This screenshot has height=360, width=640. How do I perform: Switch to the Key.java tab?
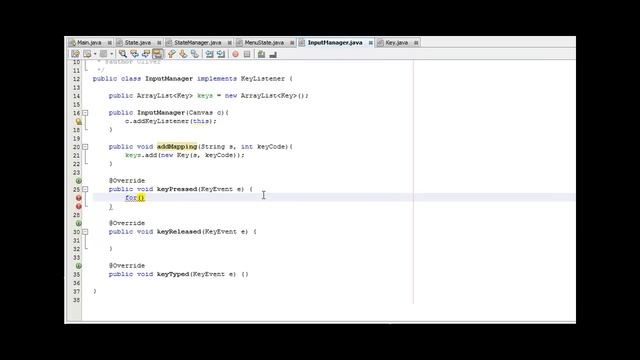[x=396, y=42]
